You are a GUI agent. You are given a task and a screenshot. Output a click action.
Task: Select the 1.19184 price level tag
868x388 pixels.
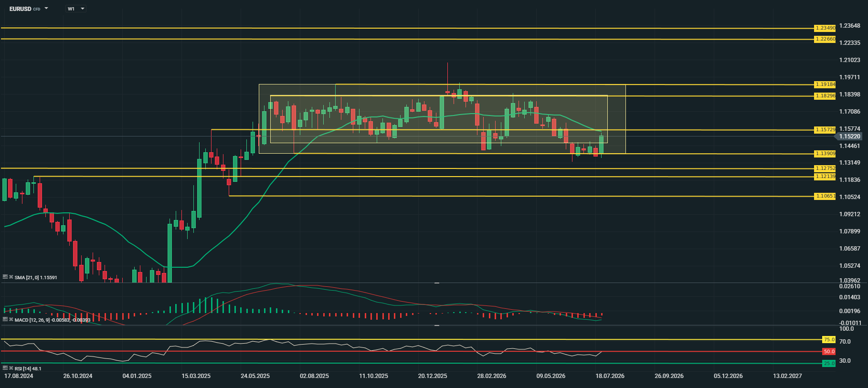(825, 84)
